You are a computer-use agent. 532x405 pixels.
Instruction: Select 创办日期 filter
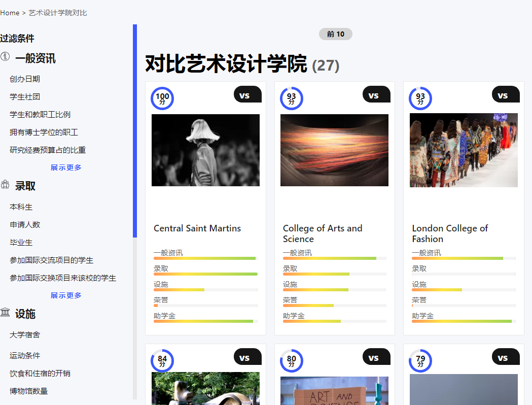click(x=25, y=79)
